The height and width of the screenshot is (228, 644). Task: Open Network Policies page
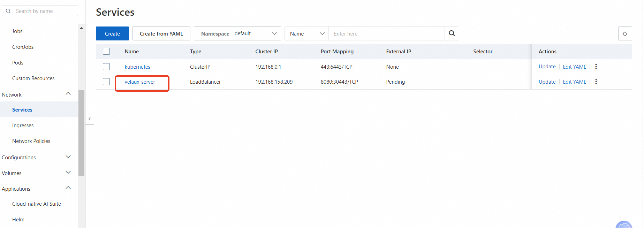(31, 141)
